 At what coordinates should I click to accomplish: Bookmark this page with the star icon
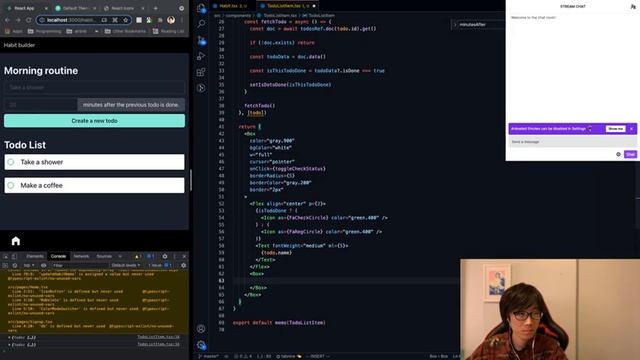coord(126,20)
